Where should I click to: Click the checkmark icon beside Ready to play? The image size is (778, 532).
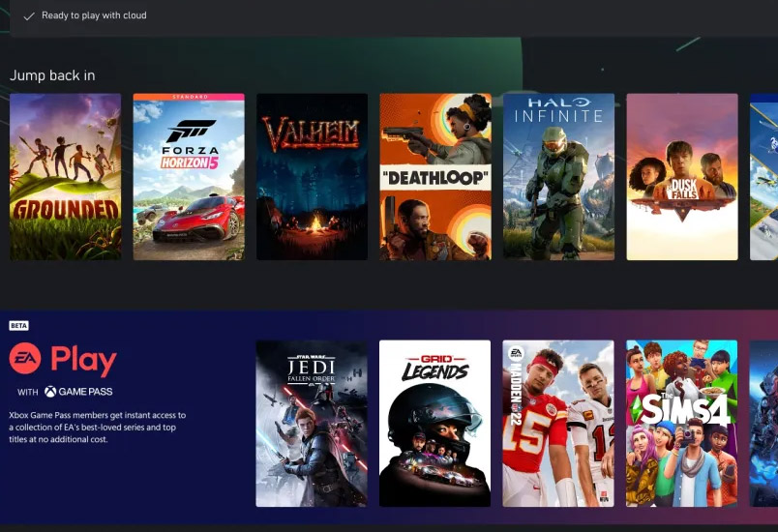29,16
